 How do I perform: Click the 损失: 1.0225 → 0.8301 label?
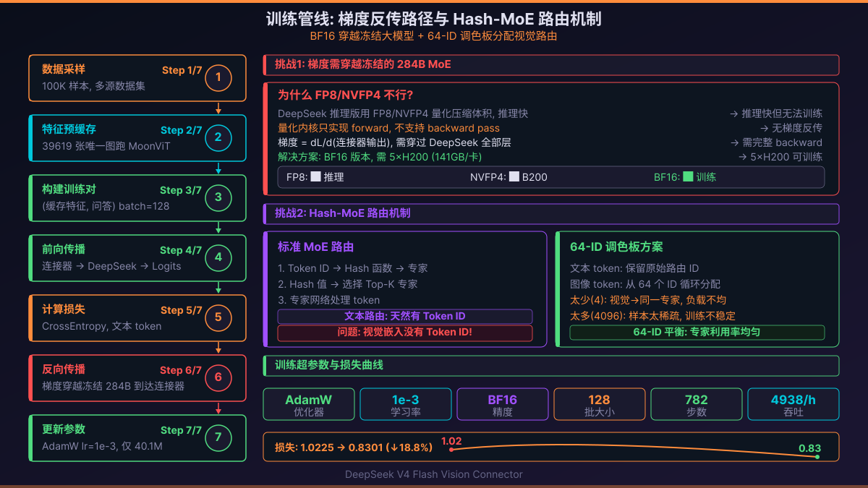(x=354, y=448)
